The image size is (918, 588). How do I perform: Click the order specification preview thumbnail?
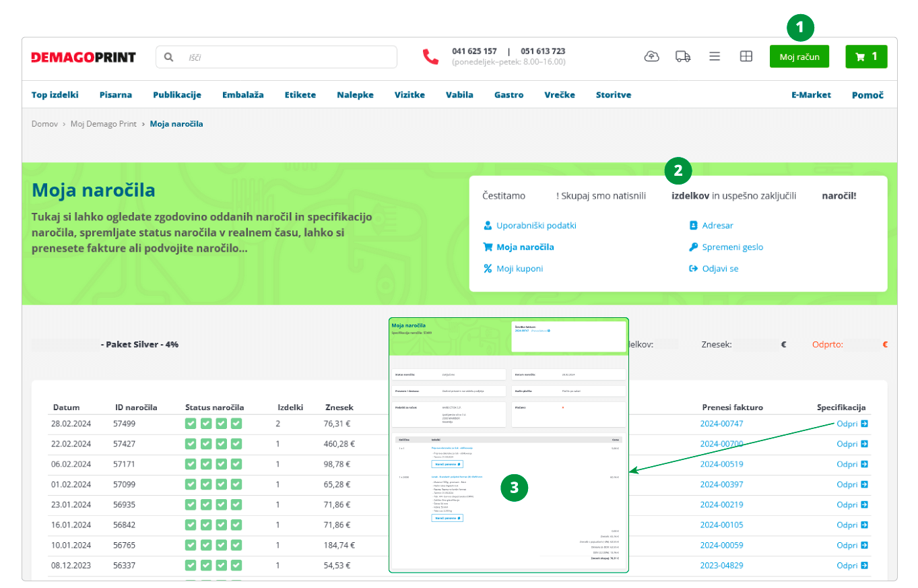click(x=509, y=445)
